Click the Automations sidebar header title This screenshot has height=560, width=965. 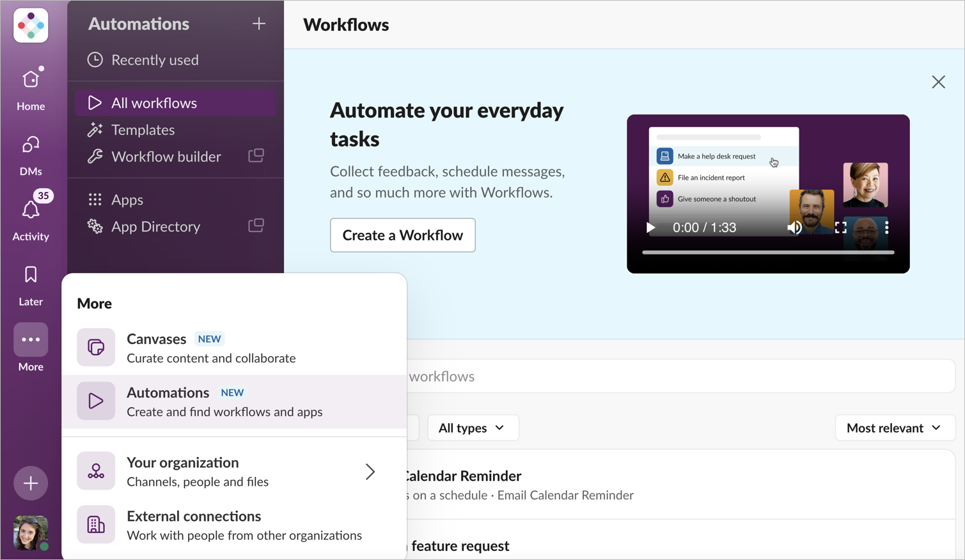139,24
